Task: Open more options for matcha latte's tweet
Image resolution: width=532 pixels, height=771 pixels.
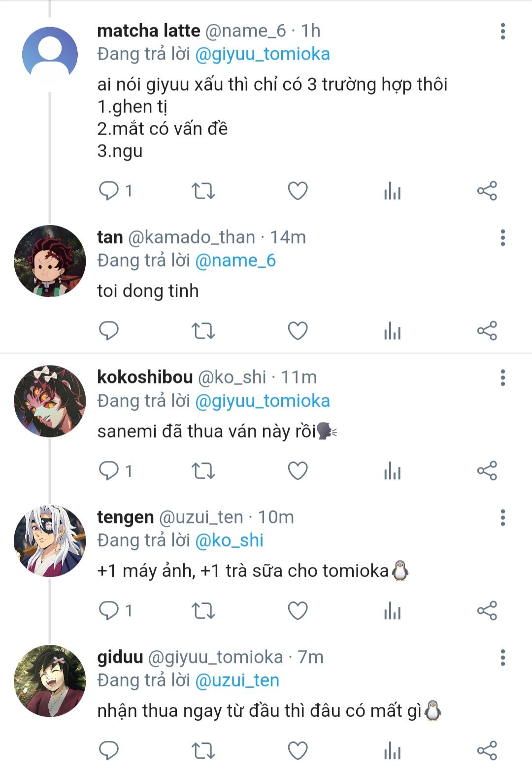Action: [x=502, y=31]
